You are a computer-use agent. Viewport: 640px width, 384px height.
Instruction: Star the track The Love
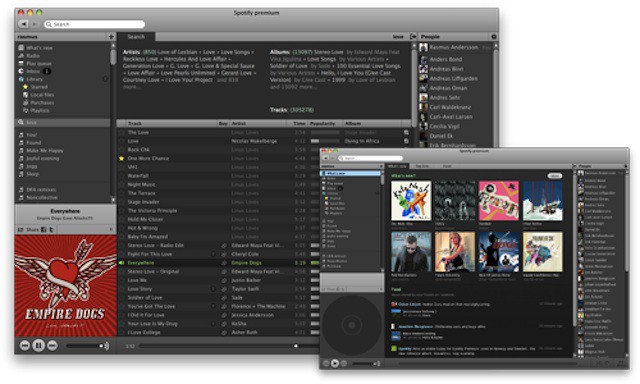[x=121, y=132]
